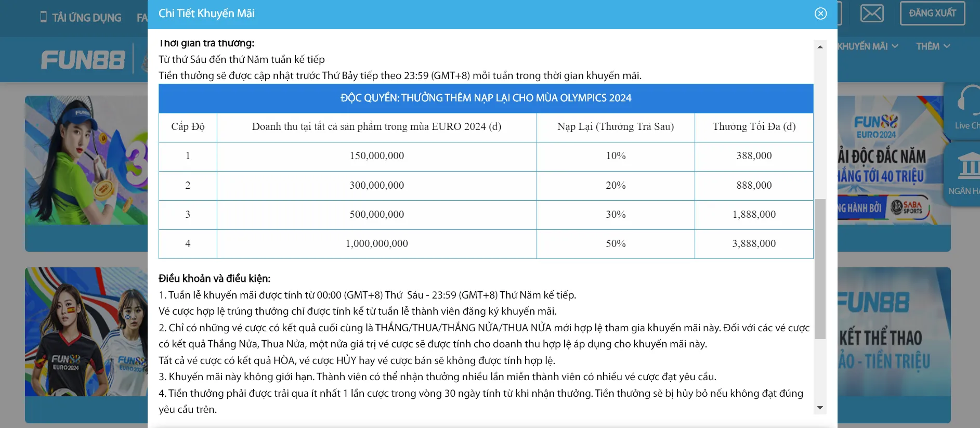Click the '1,888,000' max bonus cell

(754, 215)
